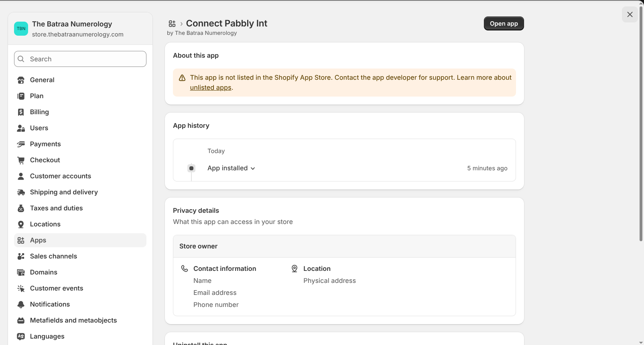644x345 pixels.
Task: Select Domains in the settings menu
Action: click(43, 272)
